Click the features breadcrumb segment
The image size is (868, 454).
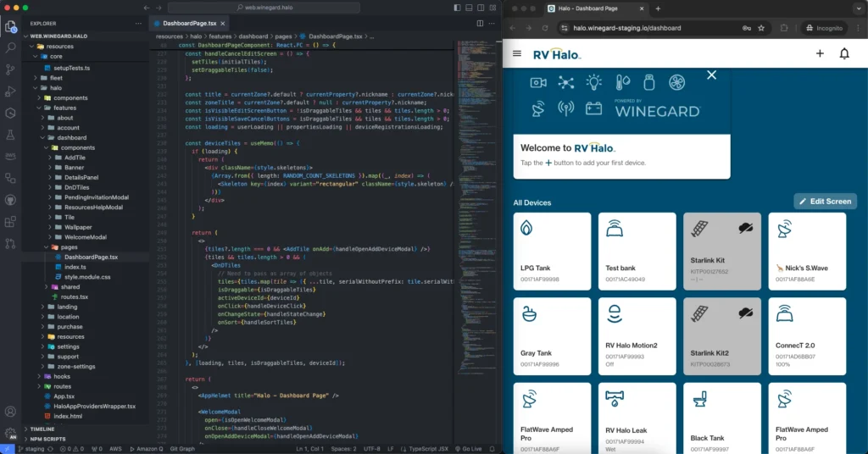coord(220,36)
